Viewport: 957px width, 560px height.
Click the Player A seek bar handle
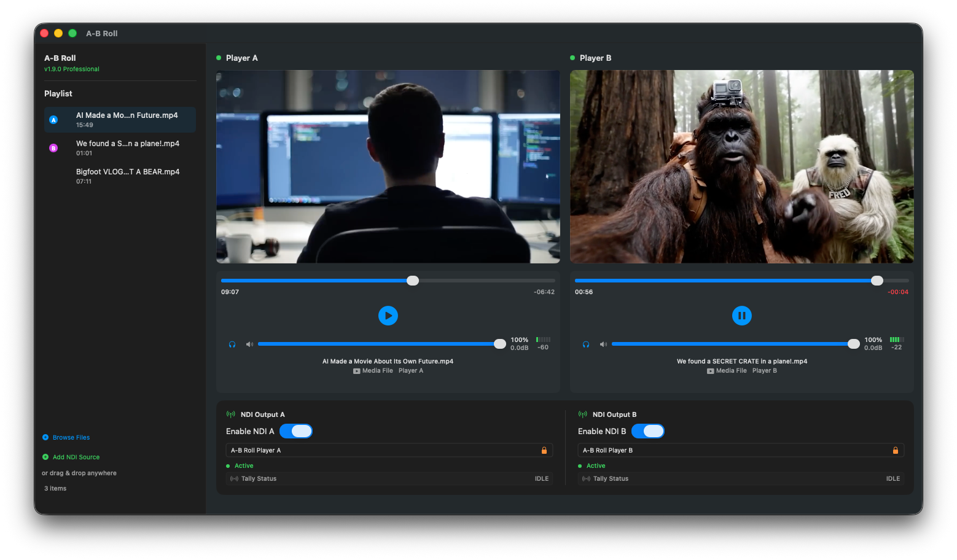(x=413, y=281)
